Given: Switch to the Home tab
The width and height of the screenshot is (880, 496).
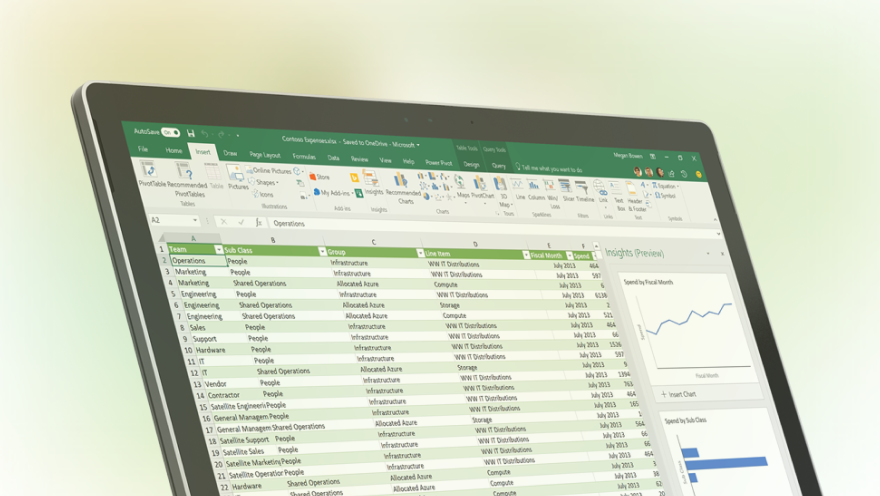Looking at the screenshot, I should click(x=173, y=150).
